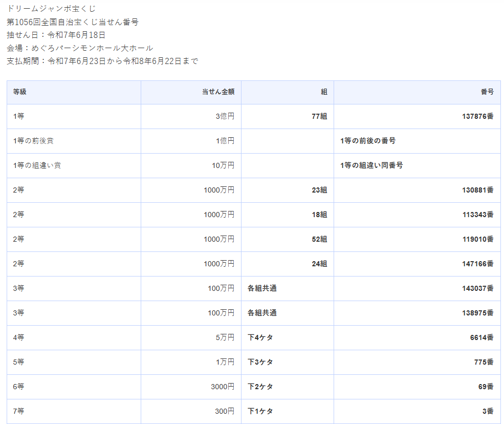Click the winning number 147166番
This screenshot has width=504, height=424.
click(x=478, y=264)
